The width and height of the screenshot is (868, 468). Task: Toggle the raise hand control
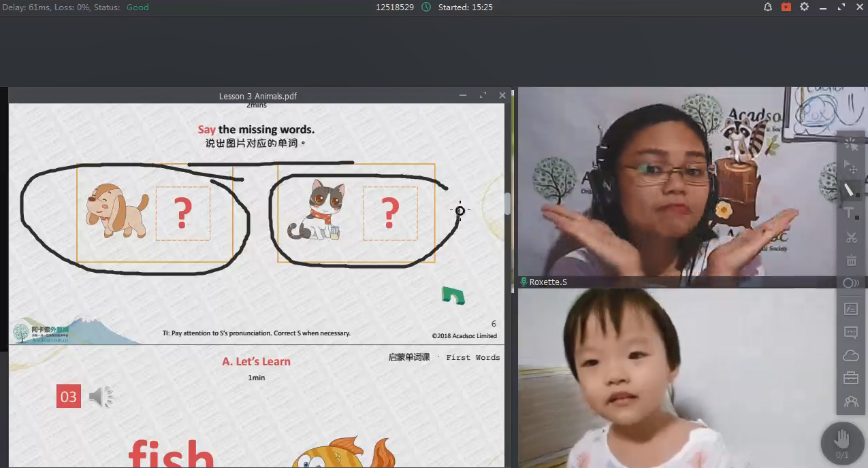[x=843, y=442]
